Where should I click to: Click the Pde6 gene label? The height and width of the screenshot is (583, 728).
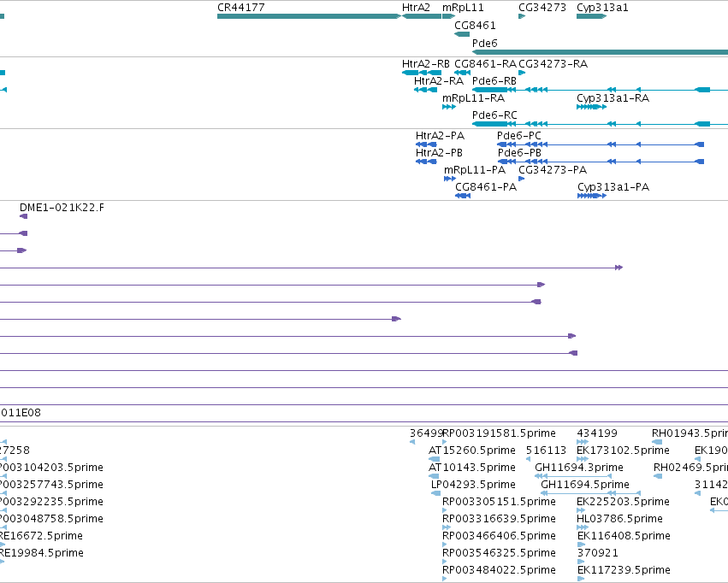[485, 43]
